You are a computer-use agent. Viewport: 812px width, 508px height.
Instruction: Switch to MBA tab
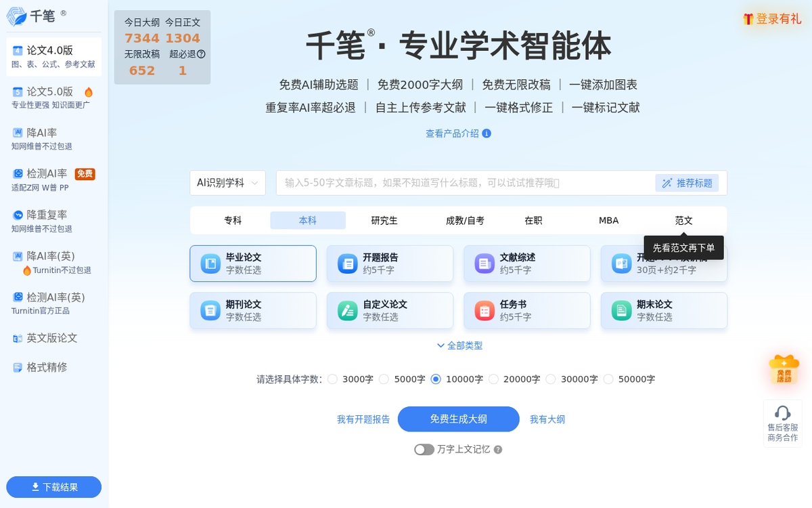[608, 221]
